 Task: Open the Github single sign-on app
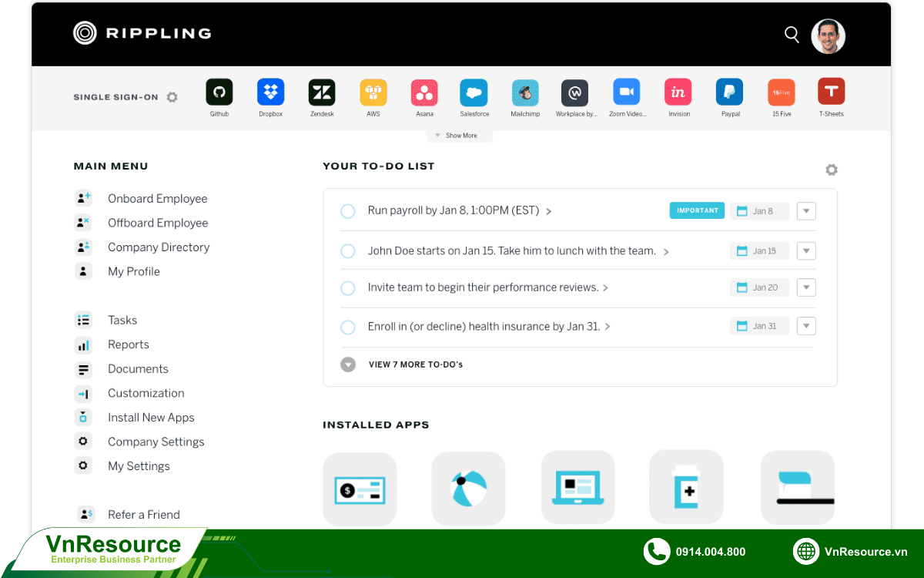tap(219, 92)
